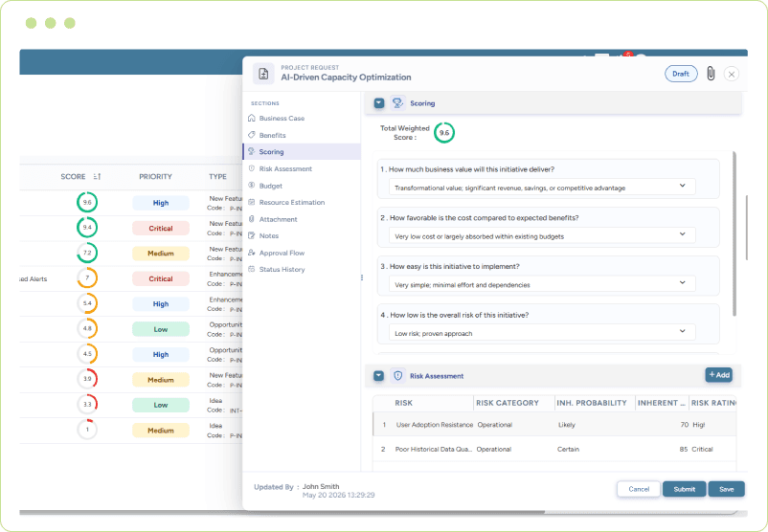Click the TYPE column header
768x532 pixels.
pos(217,176)
